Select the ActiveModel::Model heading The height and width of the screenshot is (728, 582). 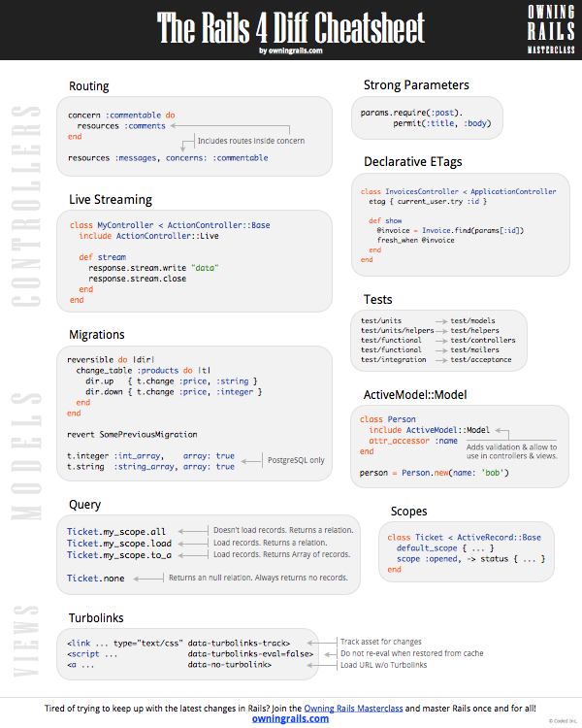[415, 395]
